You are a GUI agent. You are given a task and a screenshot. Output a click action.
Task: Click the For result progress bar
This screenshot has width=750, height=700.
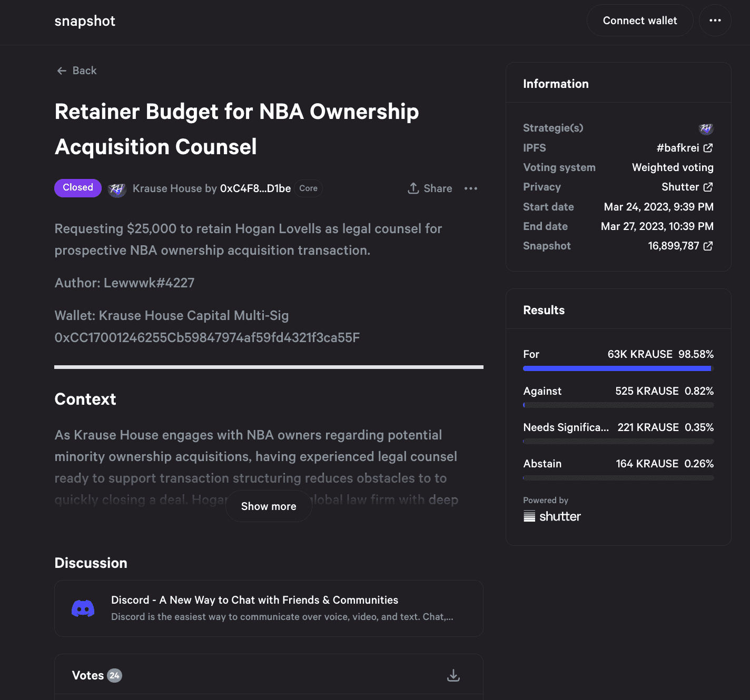618,369
